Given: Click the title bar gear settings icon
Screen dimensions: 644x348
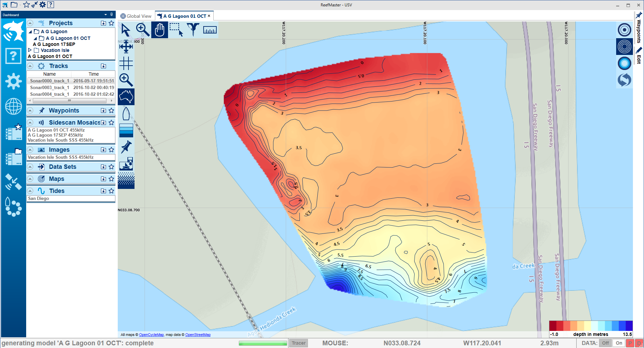Looking at the screenshot, I should pos(43,5).
